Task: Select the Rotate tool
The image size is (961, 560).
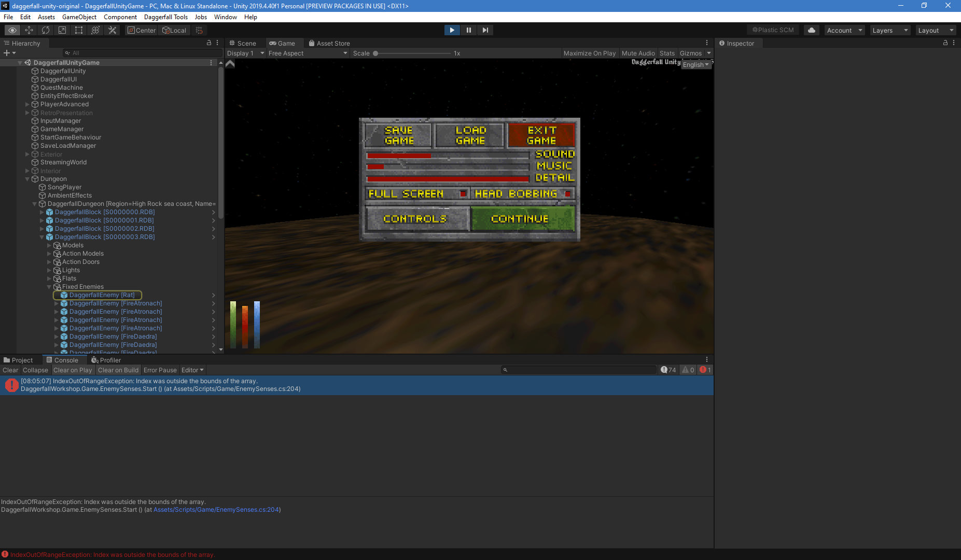Action: click(x=46, y=30)
